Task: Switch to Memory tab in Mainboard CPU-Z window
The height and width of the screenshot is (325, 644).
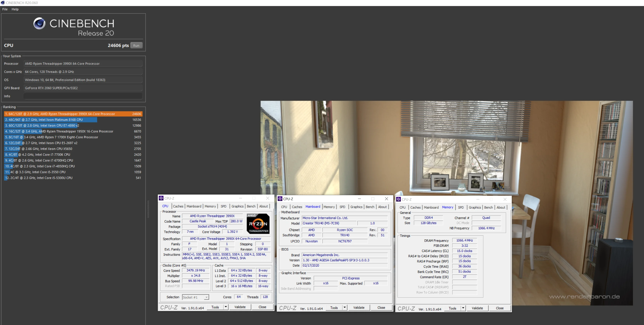Action: pyautogui.click(x=329, y=207)
